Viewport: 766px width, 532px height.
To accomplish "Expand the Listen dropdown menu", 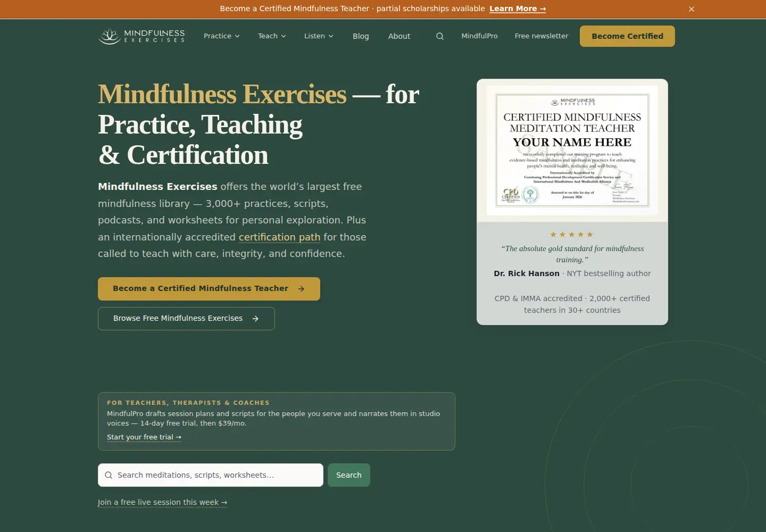I will [319, 36].
